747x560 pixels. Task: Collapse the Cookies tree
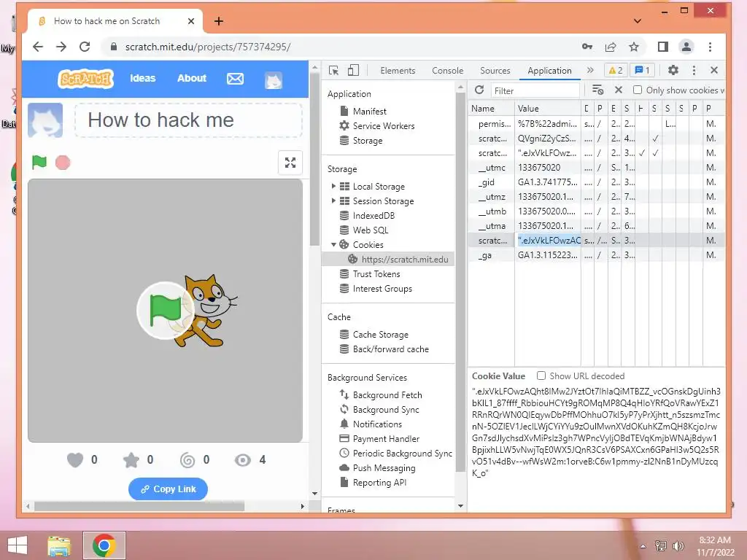333,245
